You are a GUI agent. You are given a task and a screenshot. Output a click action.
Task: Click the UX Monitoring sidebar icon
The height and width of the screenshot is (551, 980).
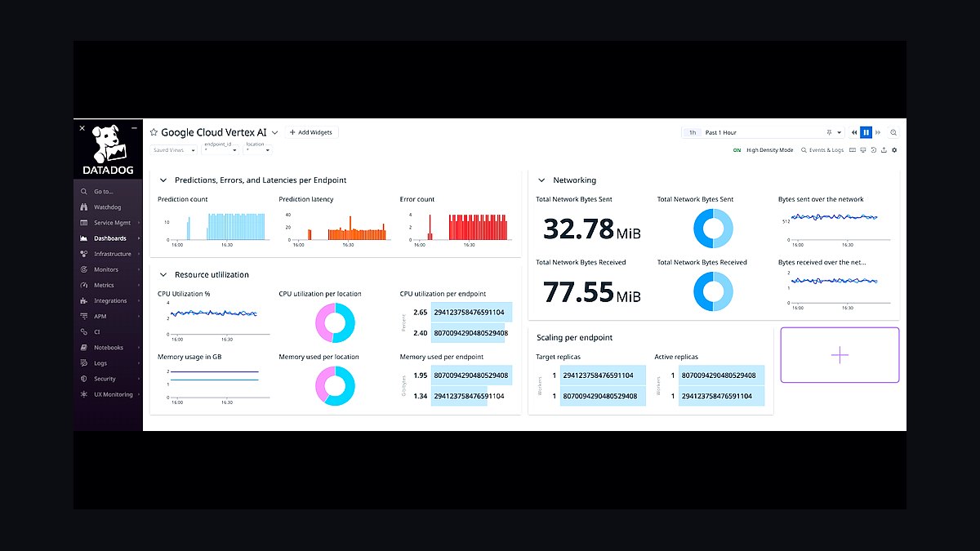(85, 394)
